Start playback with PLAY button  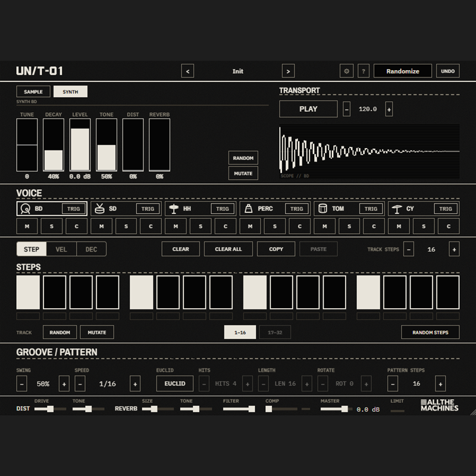[308, 109]
